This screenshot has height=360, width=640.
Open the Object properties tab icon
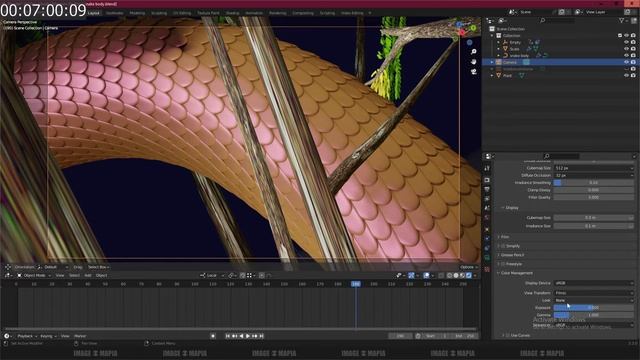tap(487, 229)
